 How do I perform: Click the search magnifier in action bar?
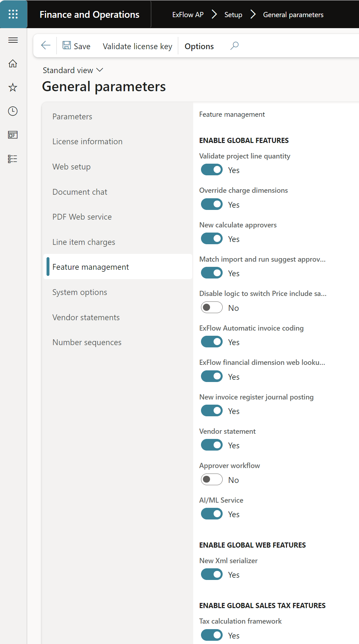(x=234, y=46)
